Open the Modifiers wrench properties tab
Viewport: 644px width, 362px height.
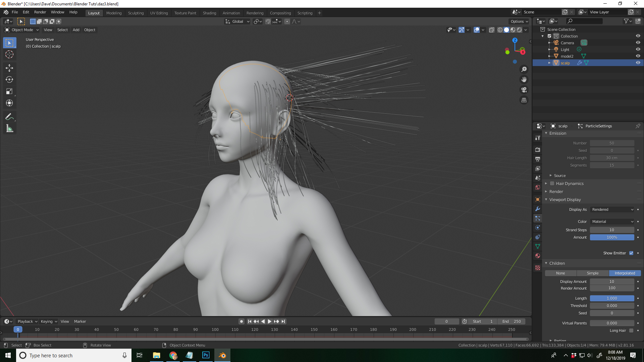(x=538, y=209)
